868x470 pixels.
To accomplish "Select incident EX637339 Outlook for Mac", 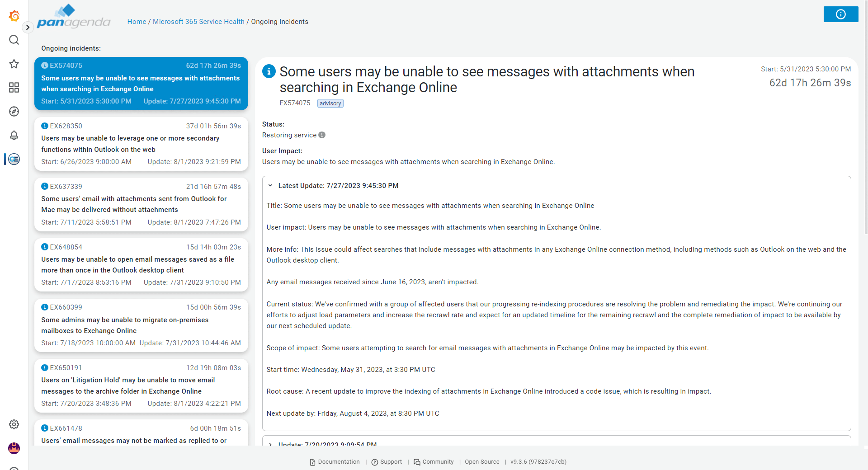I will coord(141,204).
